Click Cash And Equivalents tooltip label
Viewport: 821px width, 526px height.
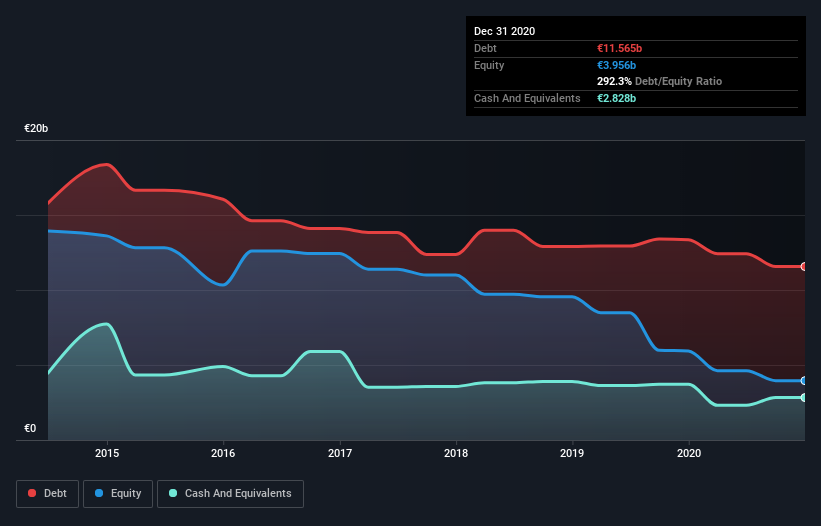(x=527, y=98)
